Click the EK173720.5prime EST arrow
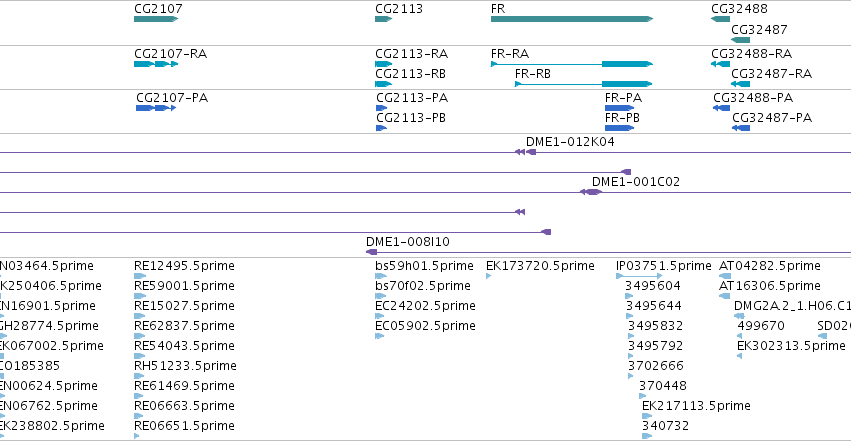 pos(488,276)
